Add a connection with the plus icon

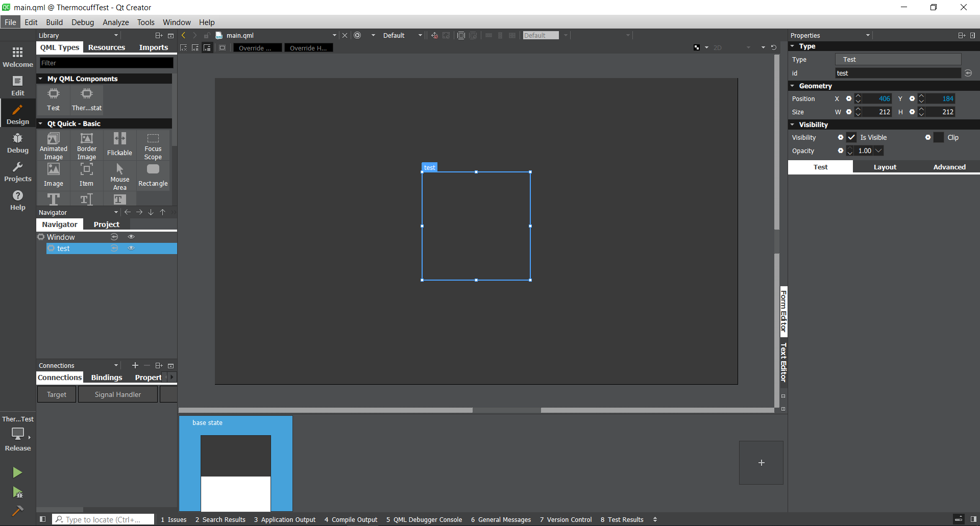coord(135,365)
